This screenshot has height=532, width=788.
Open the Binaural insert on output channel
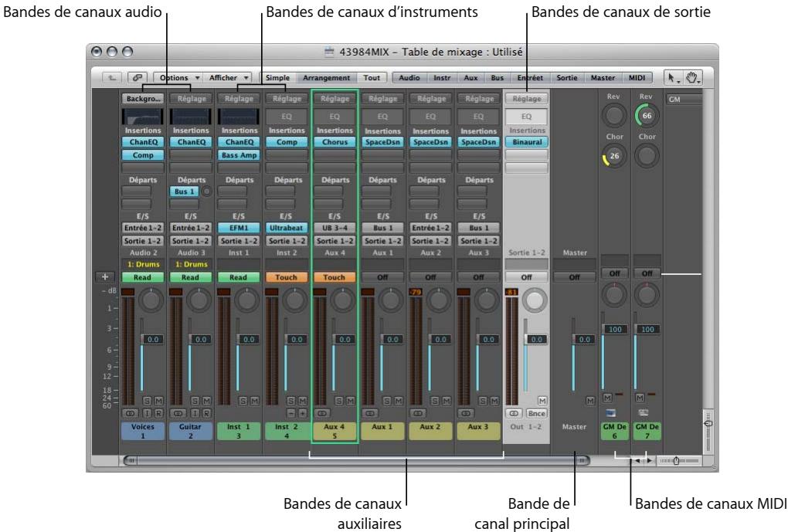(527, 142)
